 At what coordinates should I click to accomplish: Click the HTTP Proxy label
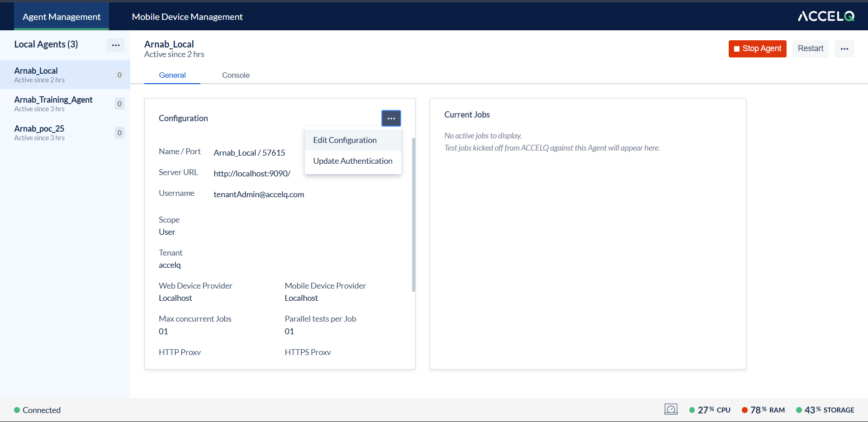[180, 352]
